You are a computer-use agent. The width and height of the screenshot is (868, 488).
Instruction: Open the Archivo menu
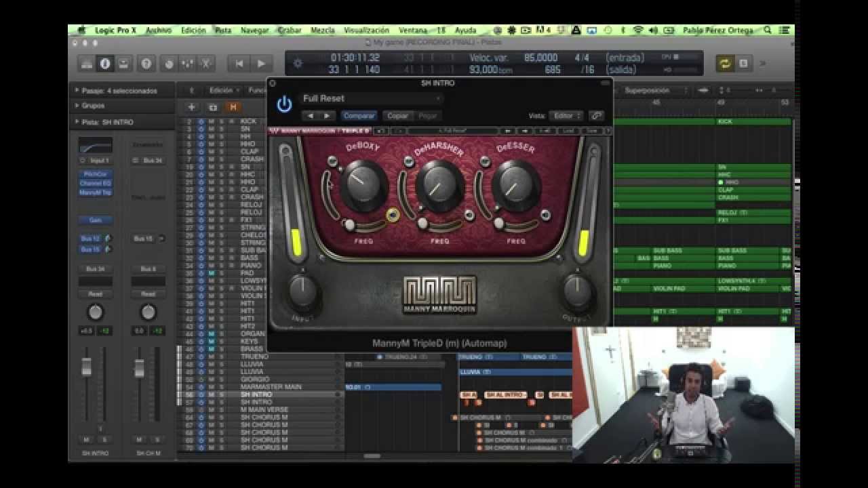click(x=159, y=30)
